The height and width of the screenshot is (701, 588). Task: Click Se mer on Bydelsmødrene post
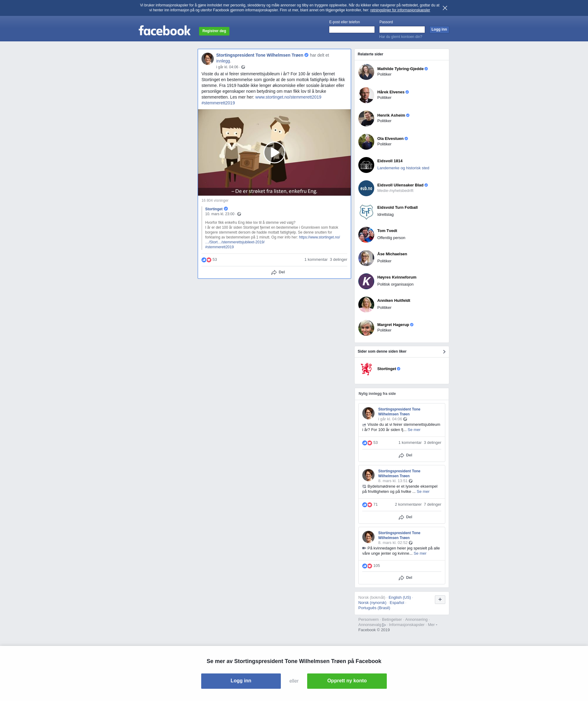click(x=423, y=492)
